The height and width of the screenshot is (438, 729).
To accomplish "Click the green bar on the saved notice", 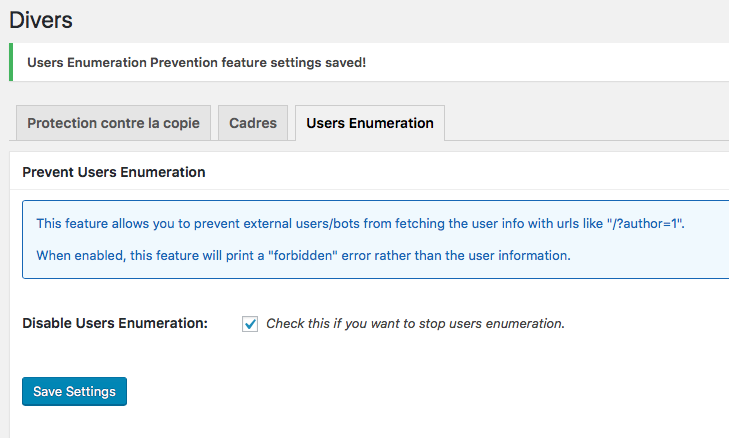I will tap(11, 62).
